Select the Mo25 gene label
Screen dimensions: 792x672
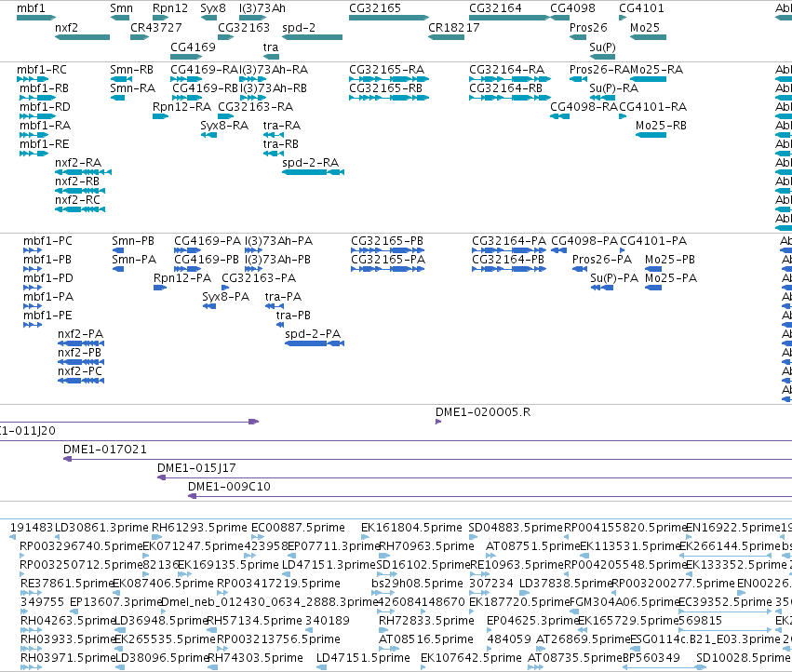click(645, 27)
